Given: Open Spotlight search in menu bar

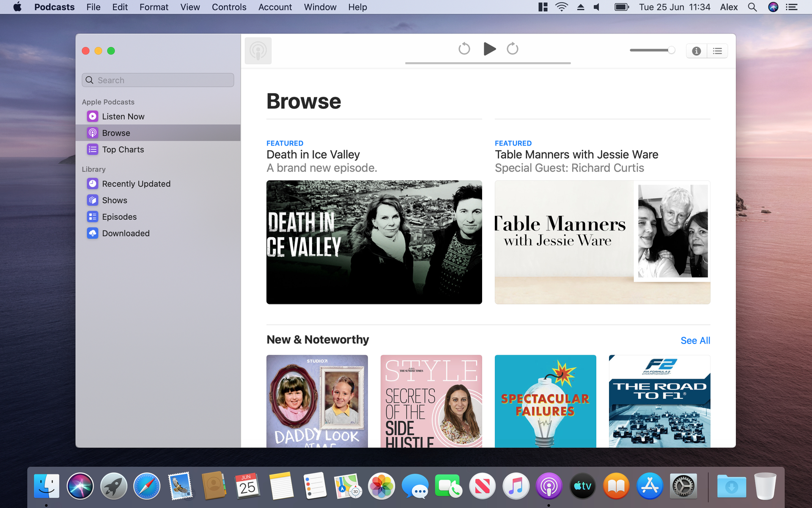Looking at the screenshot, I should 752,7.
